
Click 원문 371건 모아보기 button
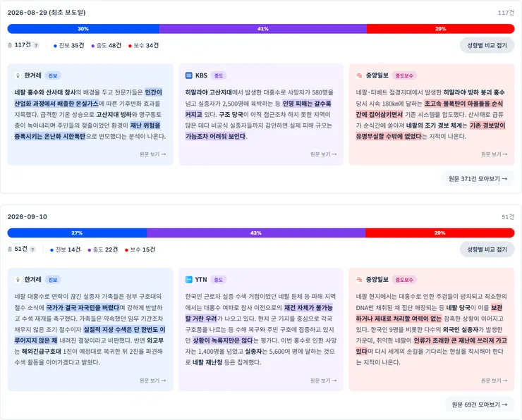478,179
